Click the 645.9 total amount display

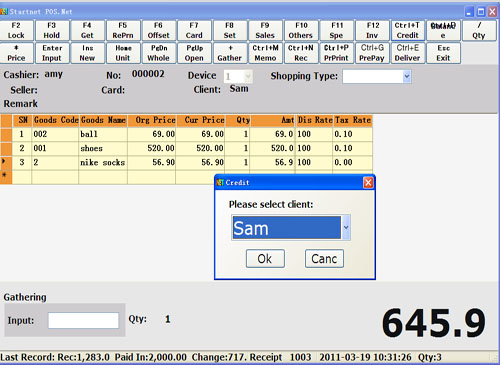click(x=434, y=323)
